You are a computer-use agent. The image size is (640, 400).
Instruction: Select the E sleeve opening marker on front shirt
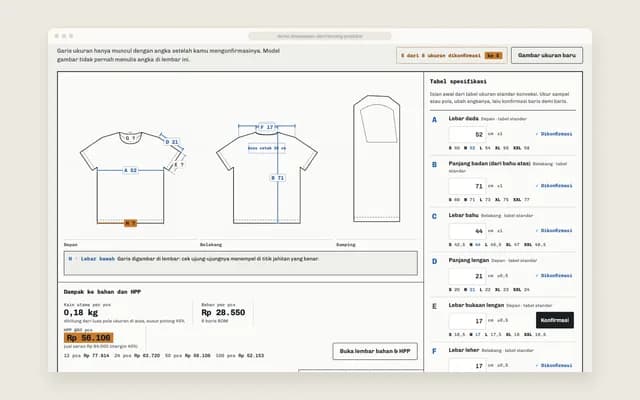point(179,164)
